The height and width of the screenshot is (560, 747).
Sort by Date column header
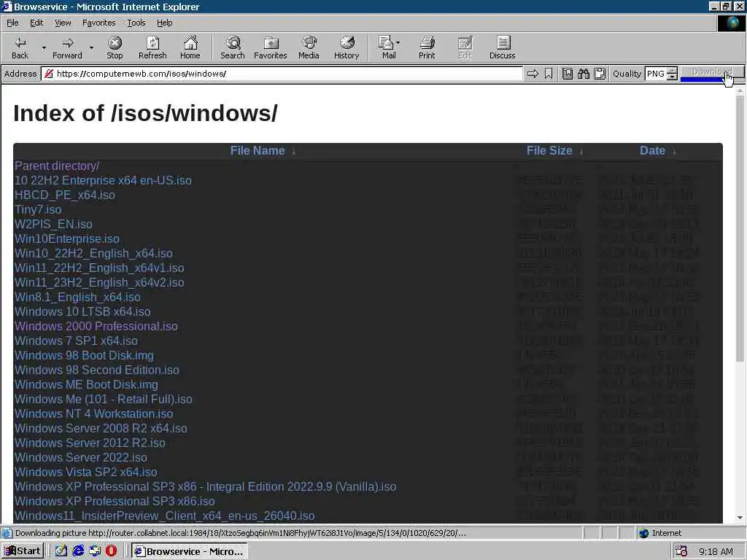click(x=652, y=150)
